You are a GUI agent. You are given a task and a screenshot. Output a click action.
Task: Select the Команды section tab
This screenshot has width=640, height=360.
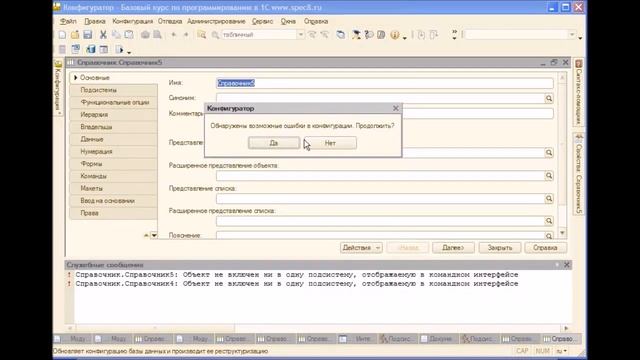(113, 176)
